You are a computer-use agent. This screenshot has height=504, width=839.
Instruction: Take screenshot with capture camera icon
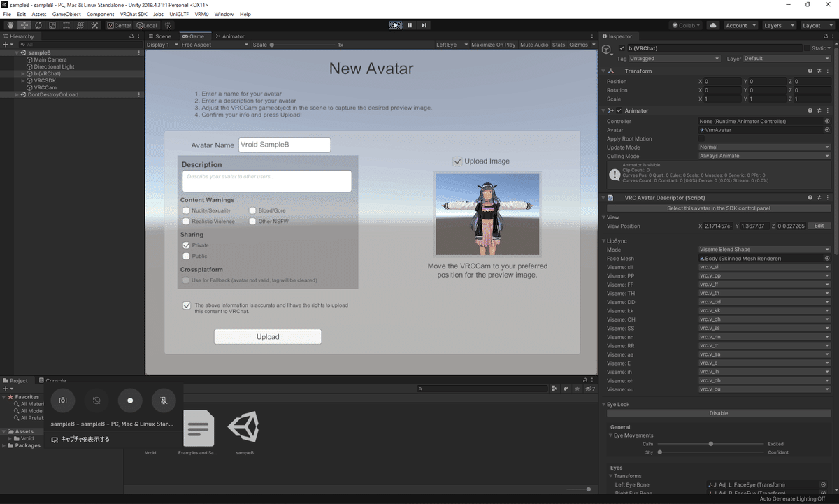pyautogui.click(x=63, y=401)
